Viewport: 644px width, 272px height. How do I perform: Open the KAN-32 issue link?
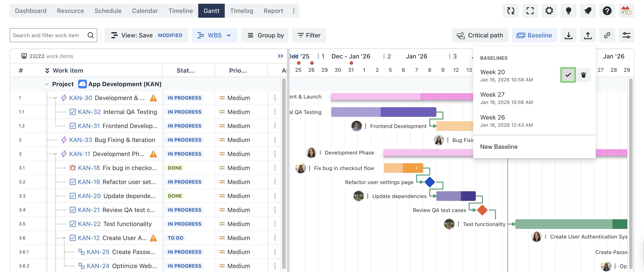(89, 112)
